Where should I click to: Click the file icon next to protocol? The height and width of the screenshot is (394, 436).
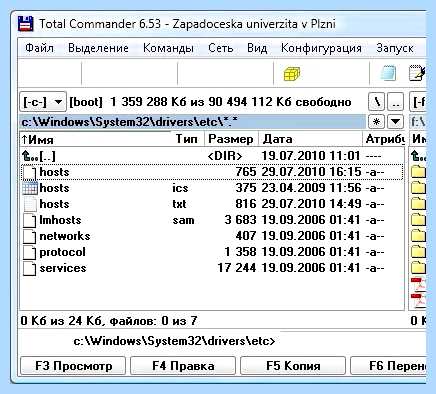tap(30, 252)
